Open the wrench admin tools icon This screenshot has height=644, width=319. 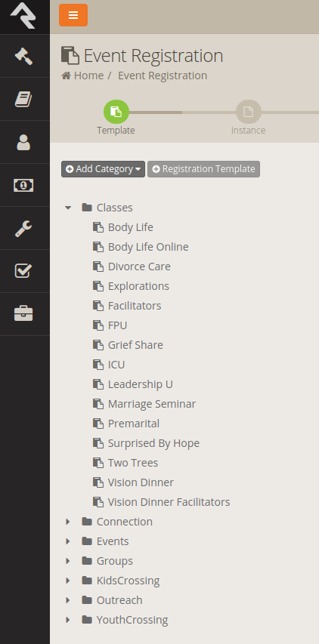(23, 228)
